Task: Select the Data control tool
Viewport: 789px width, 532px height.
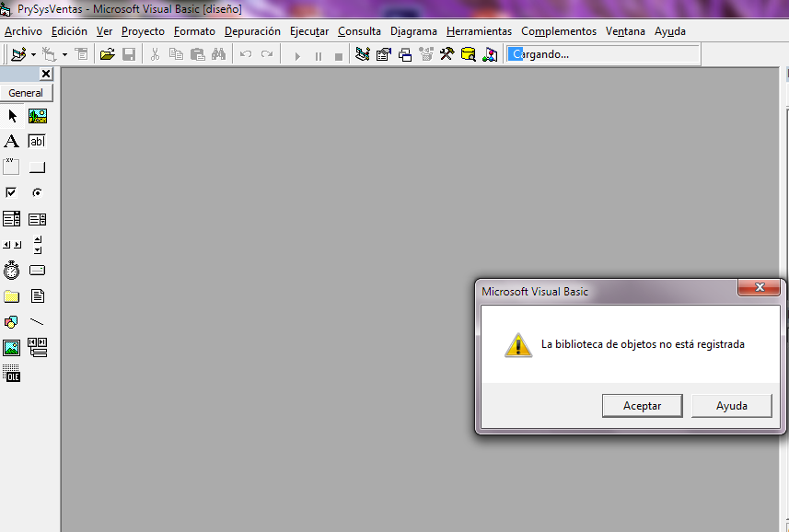Action: pyautogui.click(x=38, y=348)
